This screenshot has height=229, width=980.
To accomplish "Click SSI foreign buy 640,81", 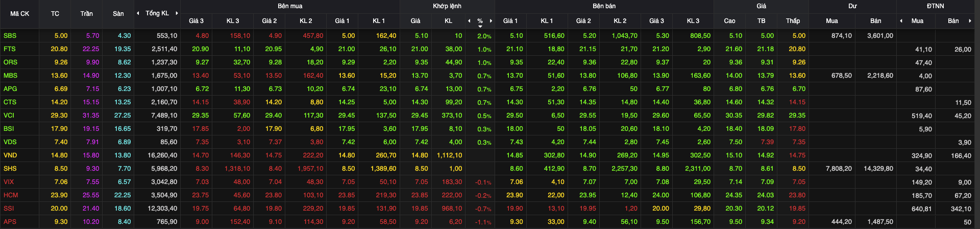I will pos(922,209).
